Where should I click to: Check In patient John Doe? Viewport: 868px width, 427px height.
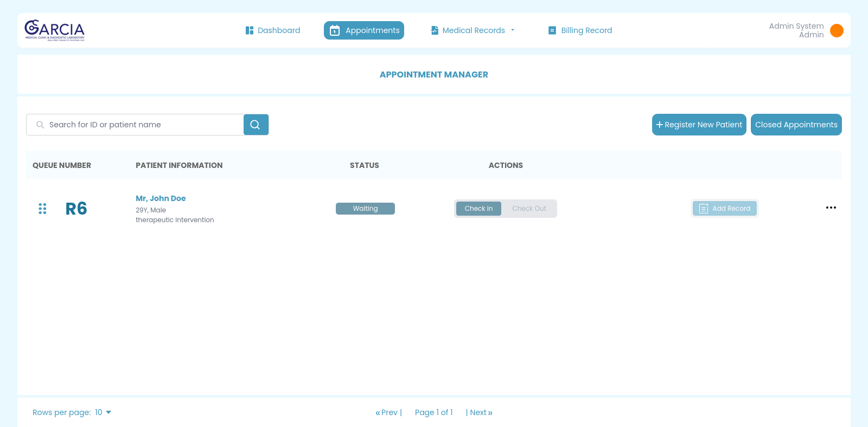[478, 209]
